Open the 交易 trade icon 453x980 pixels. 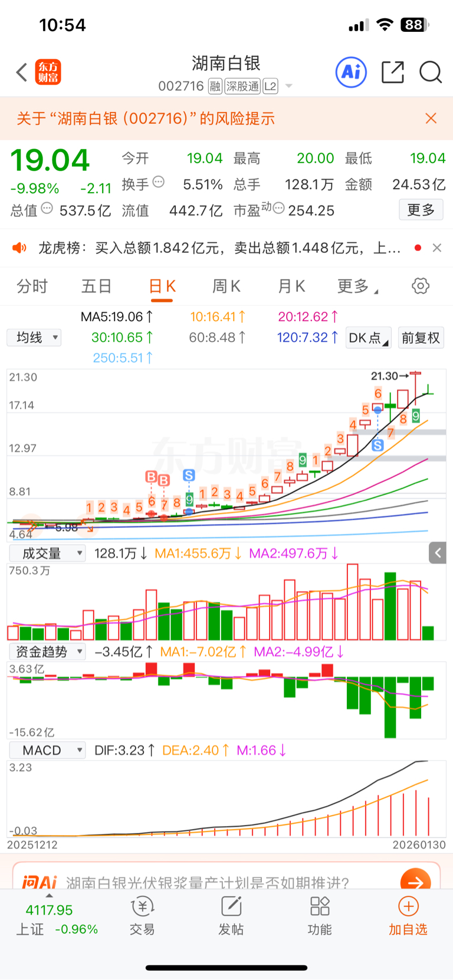click(142, 916)
